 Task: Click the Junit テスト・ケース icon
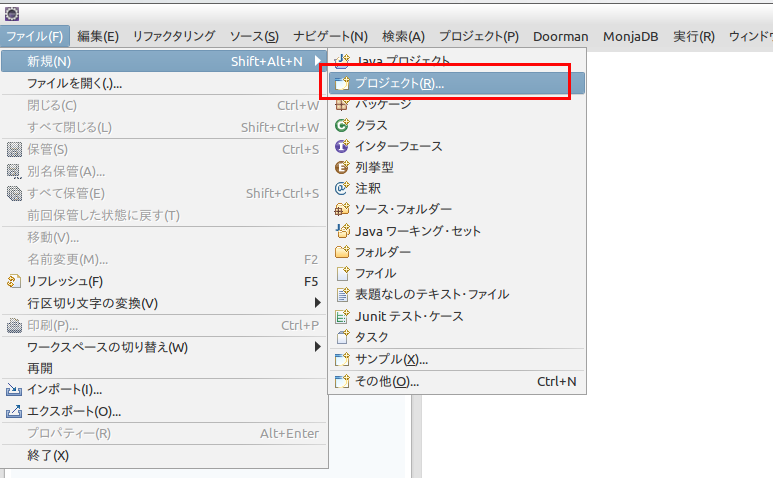(342, 316)
